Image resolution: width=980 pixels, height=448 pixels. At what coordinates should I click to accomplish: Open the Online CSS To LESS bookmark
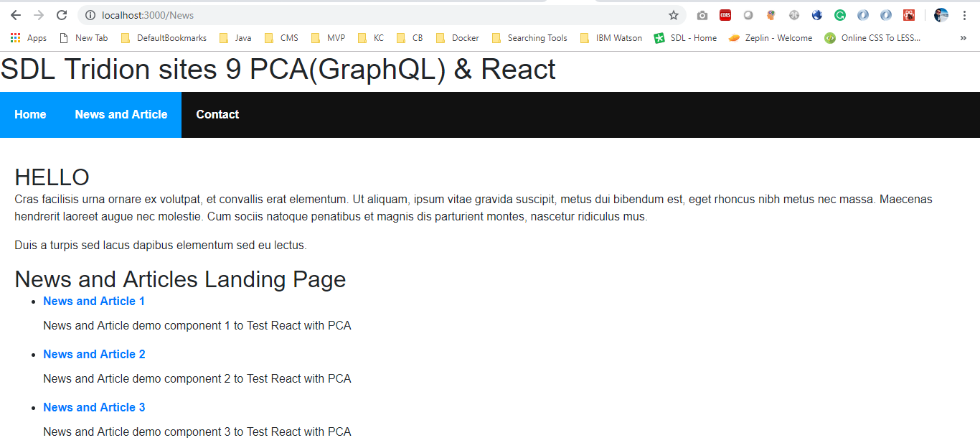pyautogui.click(x=872, y=38)
